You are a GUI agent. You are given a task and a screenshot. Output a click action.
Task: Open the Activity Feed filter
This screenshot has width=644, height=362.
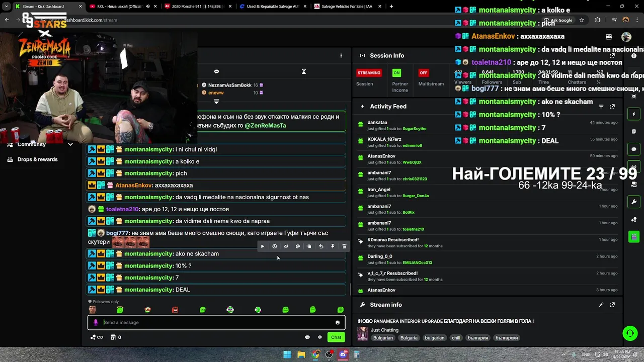point(601,107)
